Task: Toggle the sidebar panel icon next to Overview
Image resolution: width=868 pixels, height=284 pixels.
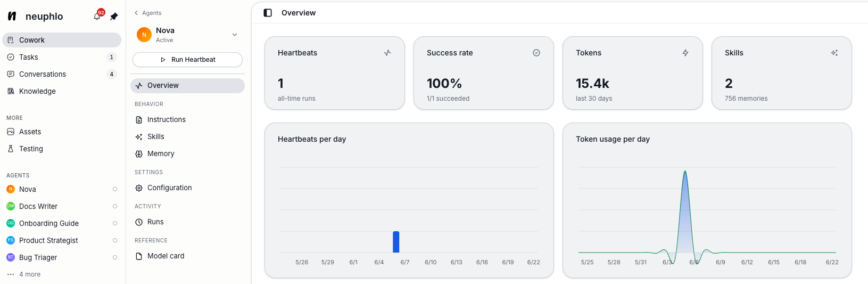Action: pyautogui.click(x=268, y=13)
